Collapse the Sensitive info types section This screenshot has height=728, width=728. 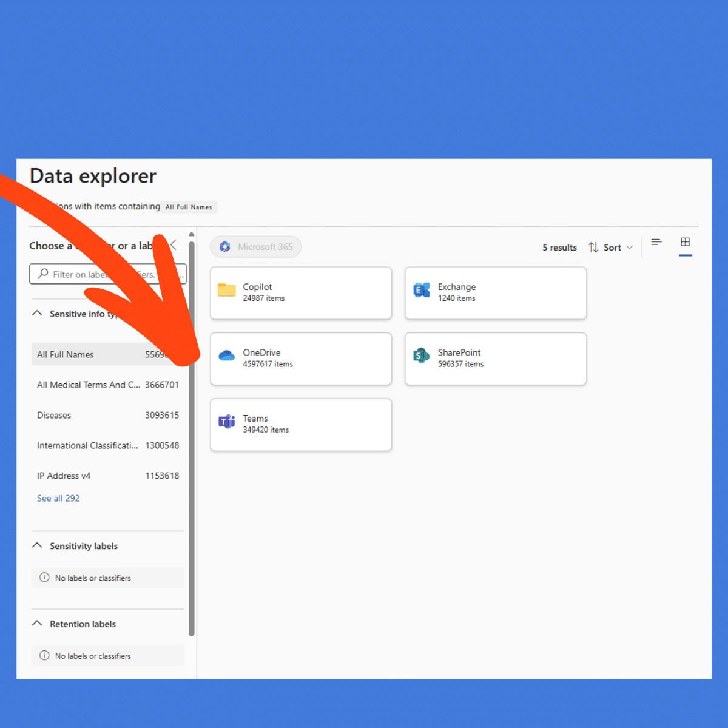click(x=37, y=314)
